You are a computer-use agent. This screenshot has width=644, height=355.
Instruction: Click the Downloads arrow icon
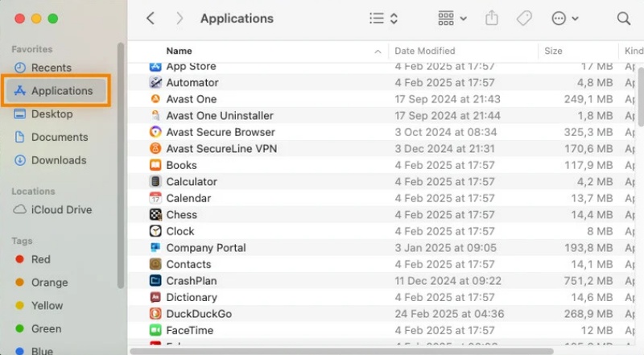point(19,160)
